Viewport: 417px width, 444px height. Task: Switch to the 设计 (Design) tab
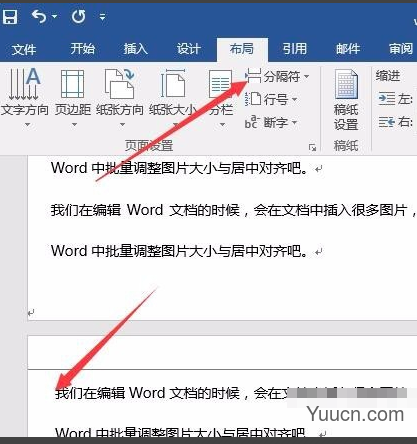pos(189,49)
